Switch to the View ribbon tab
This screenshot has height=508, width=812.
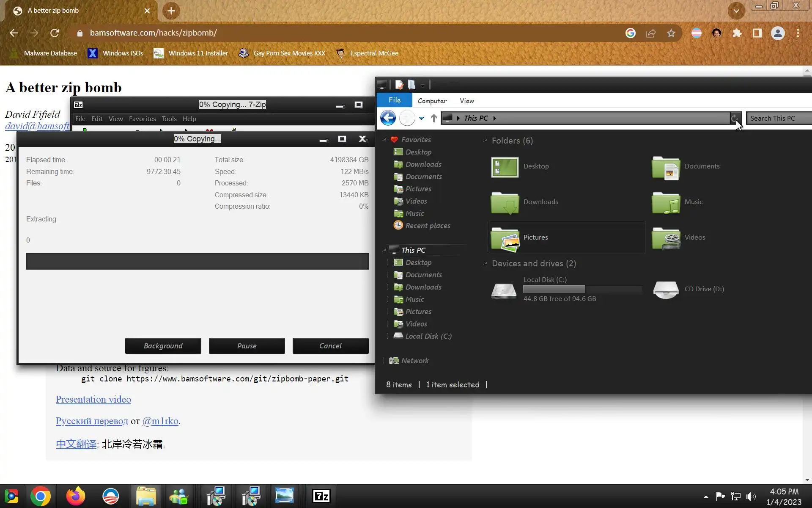point(466,101)
